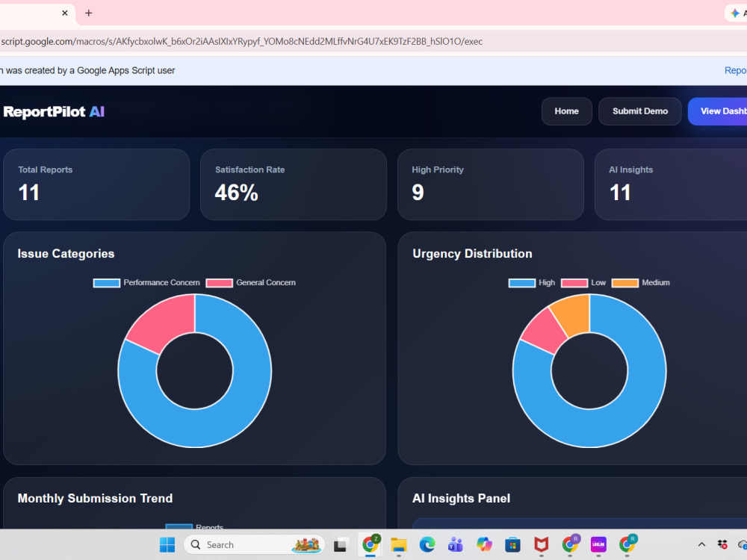
Task: Select the Total Reports card
Action: click(x=96, y=184)
